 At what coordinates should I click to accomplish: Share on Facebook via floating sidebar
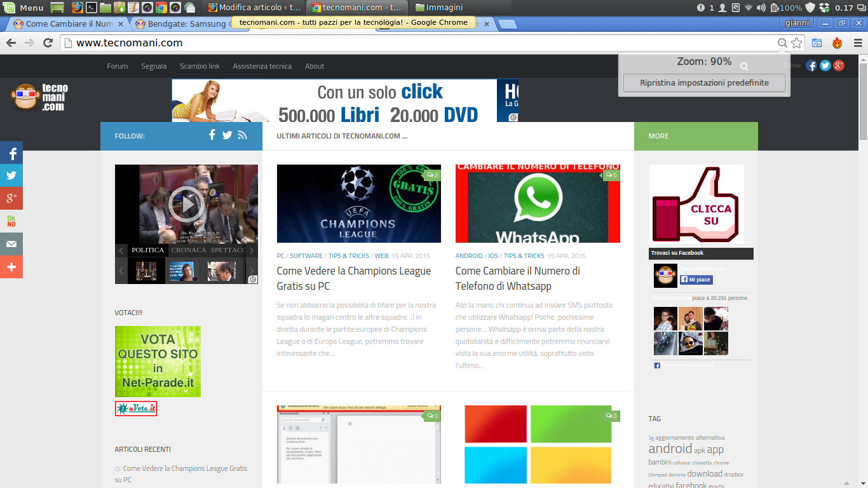pos(11,152)
